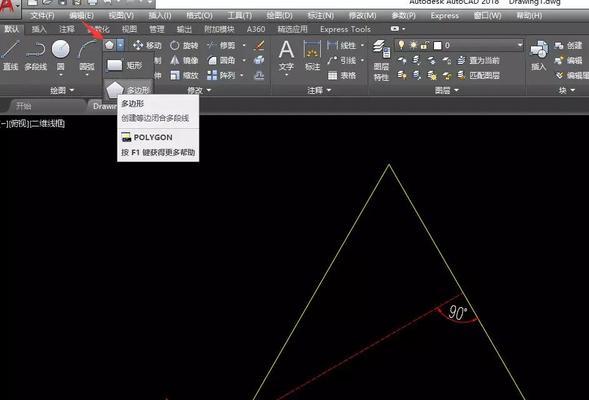Click the Move (移动) tool icon
The image size is (589, 400).
click(138, 45)
